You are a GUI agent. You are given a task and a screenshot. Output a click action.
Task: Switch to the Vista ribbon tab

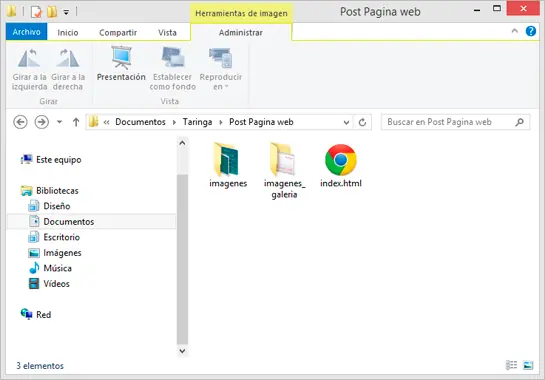coord(167,32)
